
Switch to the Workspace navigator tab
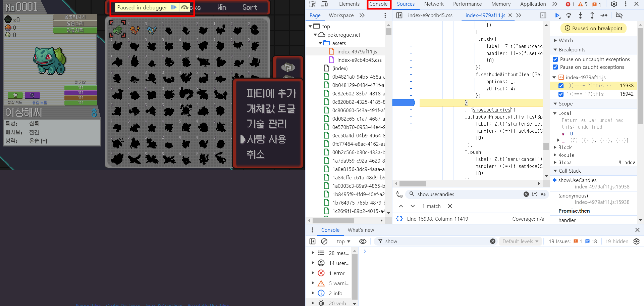(341, 15)
